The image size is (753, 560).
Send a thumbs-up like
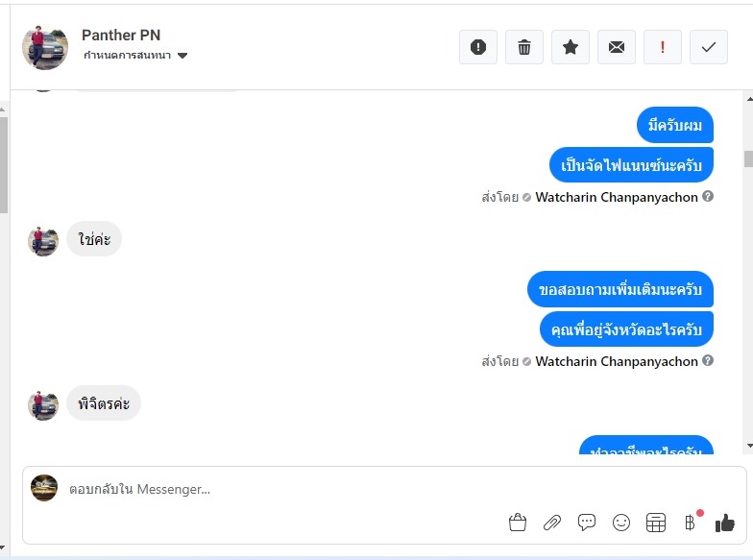[724, 523]
